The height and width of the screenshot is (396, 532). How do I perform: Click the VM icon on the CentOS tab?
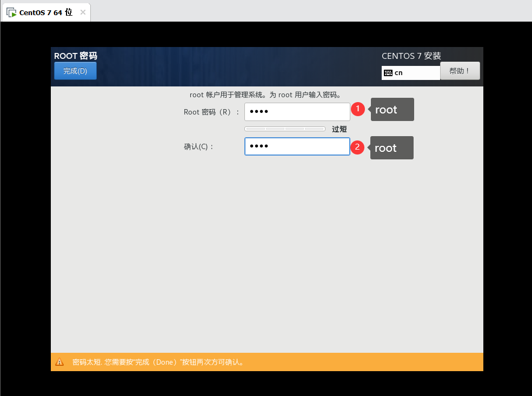click(11, 12)
